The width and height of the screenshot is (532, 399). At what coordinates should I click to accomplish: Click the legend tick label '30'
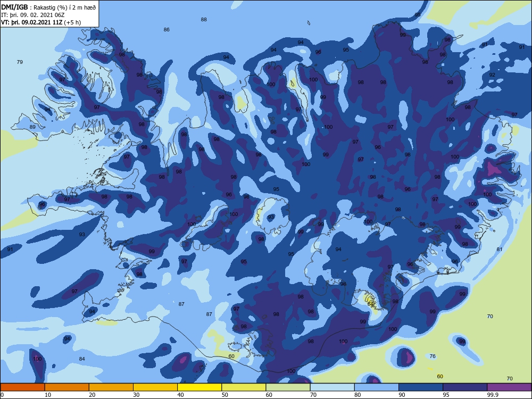click(x=136, y=395)
